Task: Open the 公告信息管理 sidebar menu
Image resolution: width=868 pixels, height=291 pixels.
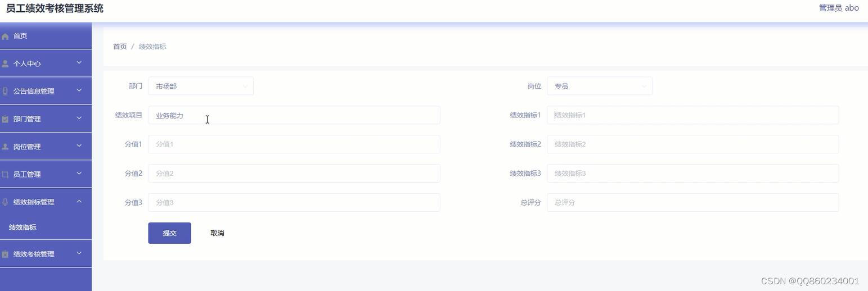Action: 46,91
